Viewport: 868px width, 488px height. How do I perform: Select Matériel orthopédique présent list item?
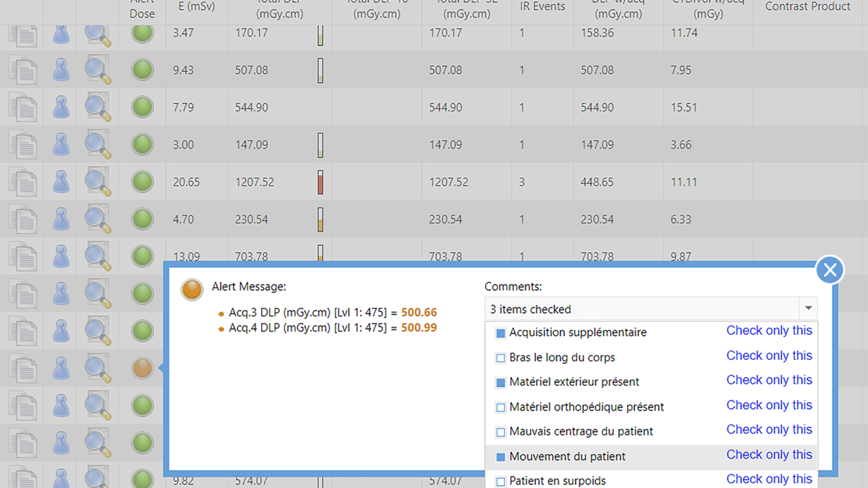[586, 407]
